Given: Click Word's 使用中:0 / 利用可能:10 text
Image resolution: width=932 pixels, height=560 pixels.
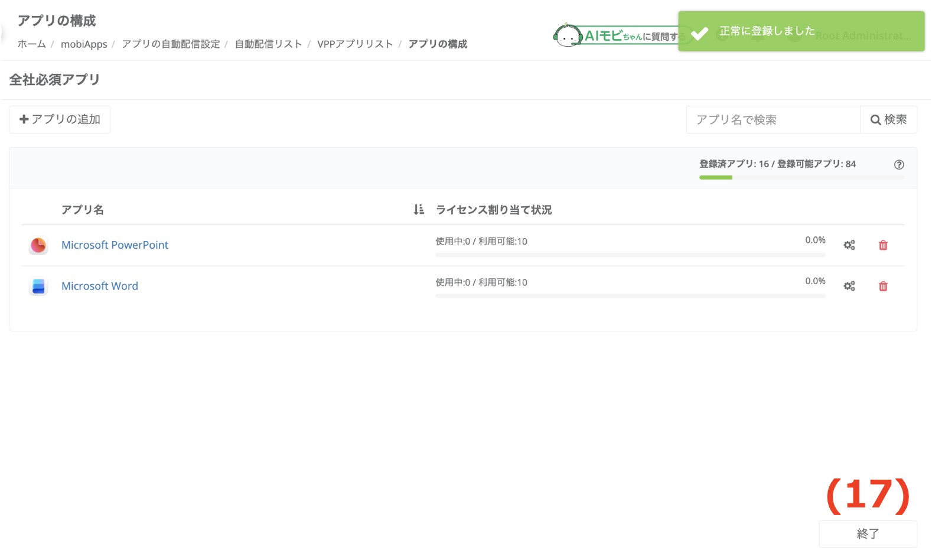Looking at the screenshot, I should click(x=481, y=282).
